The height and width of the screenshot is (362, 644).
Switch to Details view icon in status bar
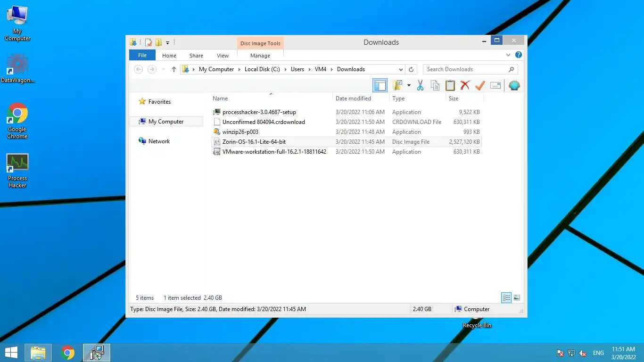pos(506,298)
